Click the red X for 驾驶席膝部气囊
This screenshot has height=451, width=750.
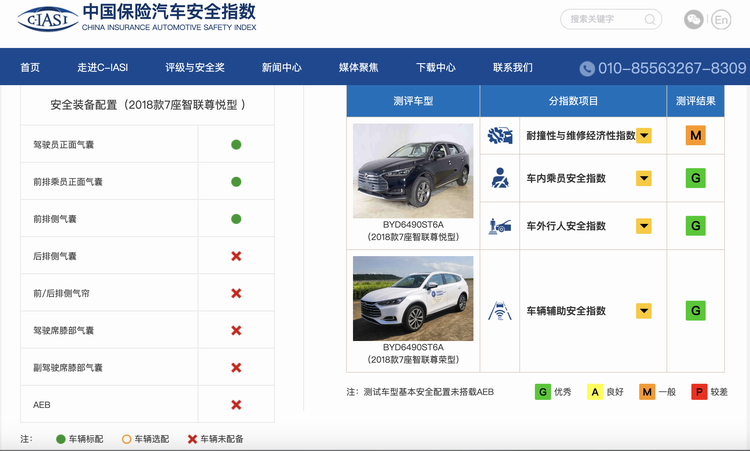[236, 330]
